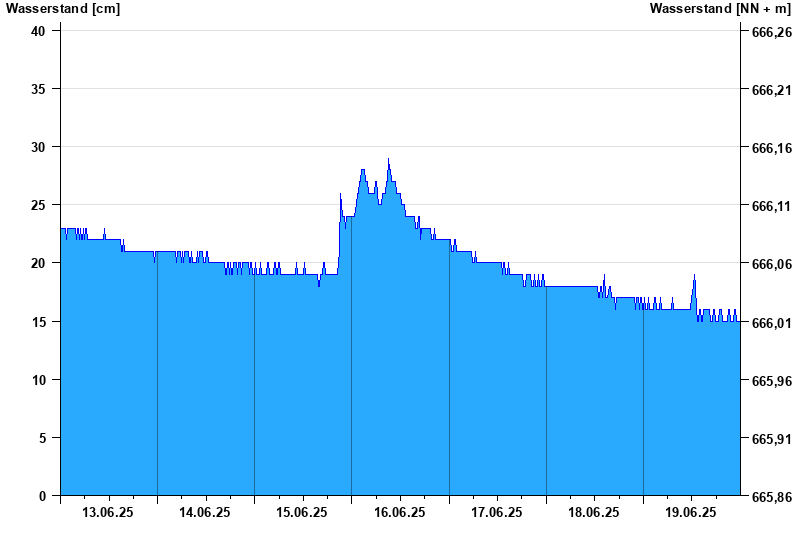Select the 15.06.25 date on the x-axis
The height and width of the screenshot is (550, 800).
[x=302, y=512]
